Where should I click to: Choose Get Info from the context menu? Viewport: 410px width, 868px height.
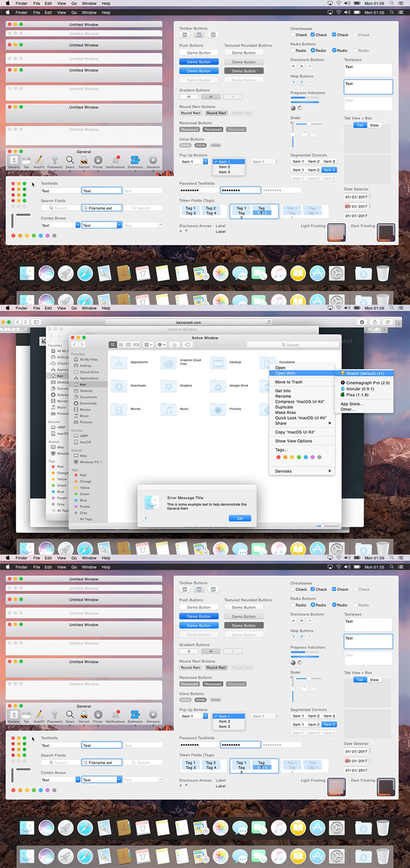(x=302, y=391)
